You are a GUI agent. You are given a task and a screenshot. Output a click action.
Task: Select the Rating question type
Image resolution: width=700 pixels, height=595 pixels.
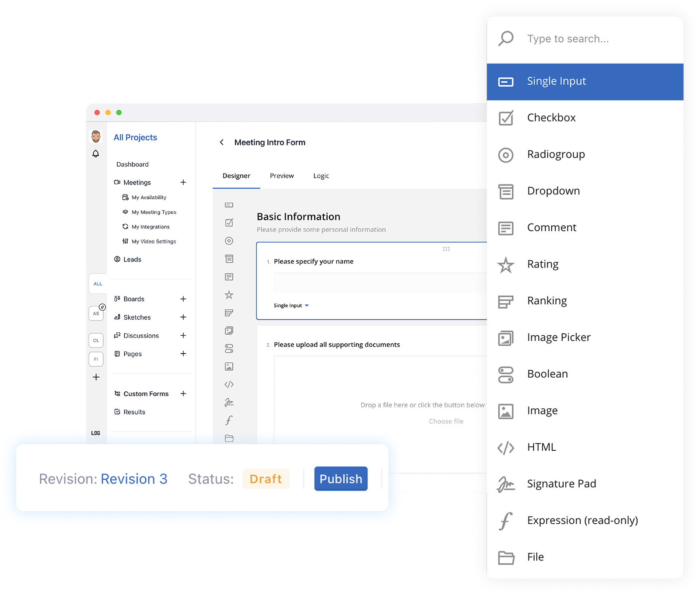(585, 264)
